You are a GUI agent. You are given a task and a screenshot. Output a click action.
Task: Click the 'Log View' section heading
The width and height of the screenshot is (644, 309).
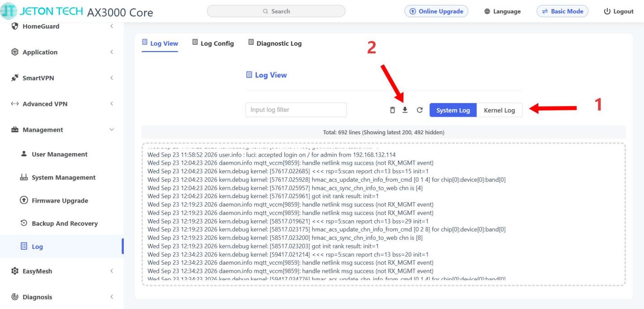[x=266, y=75]
